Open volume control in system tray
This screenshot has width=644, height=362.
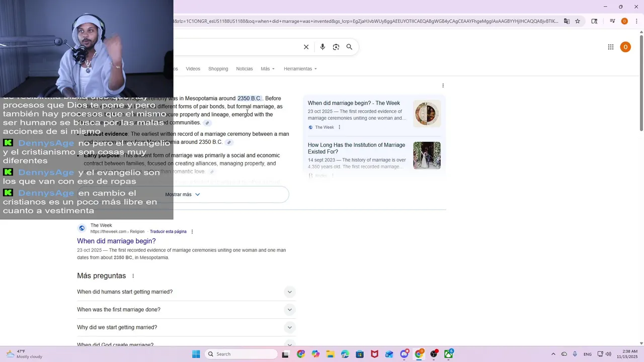pos(608,354)
